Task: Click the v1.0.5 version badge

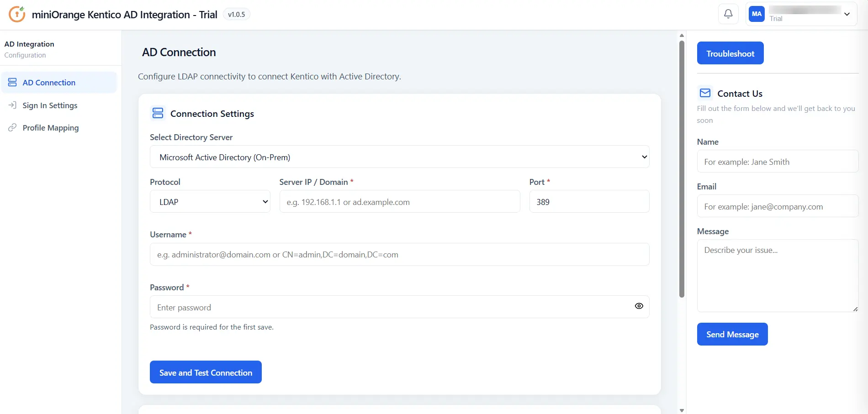Action: pyautogui.click(x=236, y=15)
